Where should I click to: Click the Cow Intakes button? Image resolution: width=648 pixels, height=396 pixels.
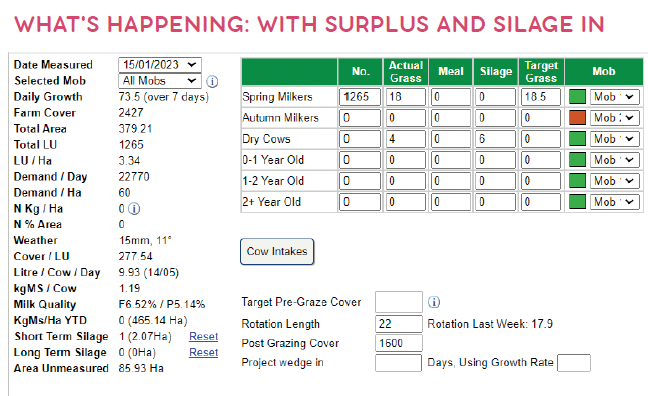tap(277, 251)
